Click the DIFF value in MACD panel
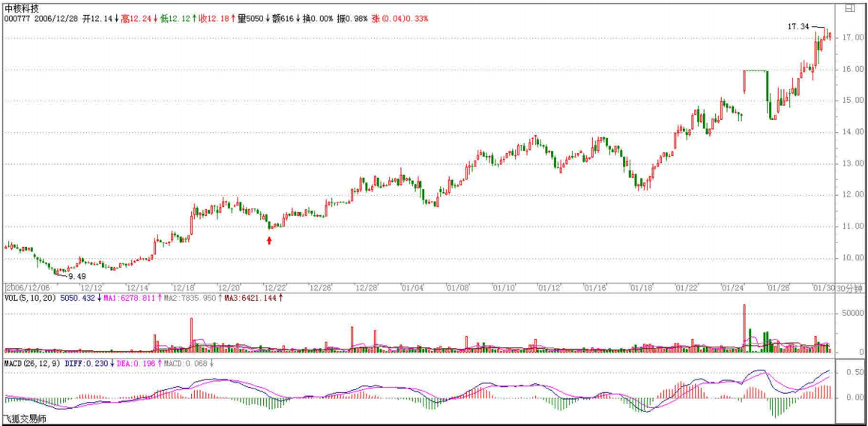Image resolution: width=868 pixels, height=426 pixels. coord(87,364)
